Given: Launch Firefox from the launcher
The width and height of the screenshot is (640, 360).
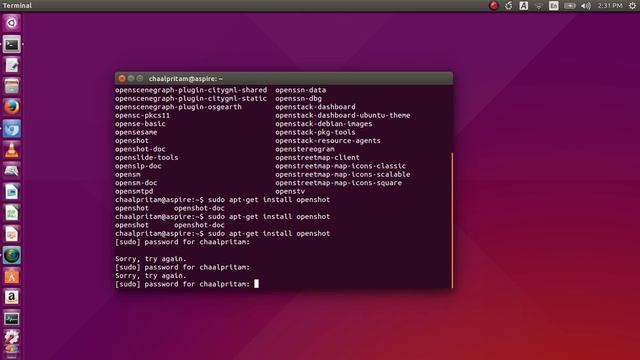Looking at the screenshot, I should (x=11, y=107).
